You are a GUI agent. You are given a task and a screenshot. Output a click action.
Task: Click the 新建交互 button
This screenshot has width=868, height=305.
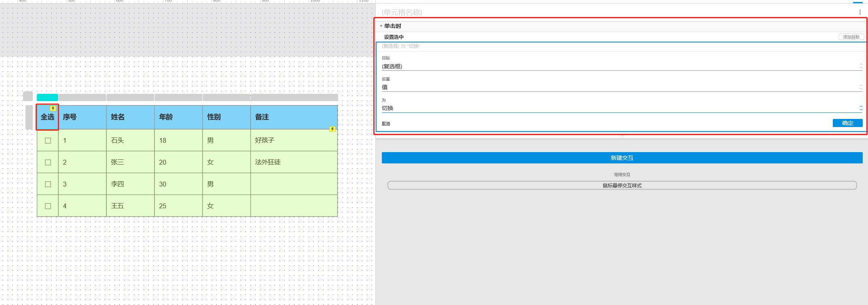pyautogui.click(x=622, y=158)
